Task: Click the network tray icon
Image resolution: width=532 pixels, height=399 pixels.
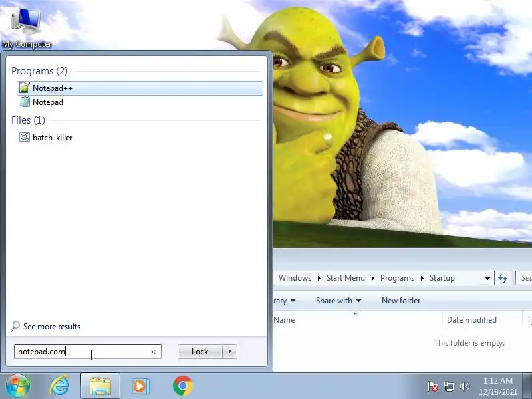Action: (x=448, y=386)
